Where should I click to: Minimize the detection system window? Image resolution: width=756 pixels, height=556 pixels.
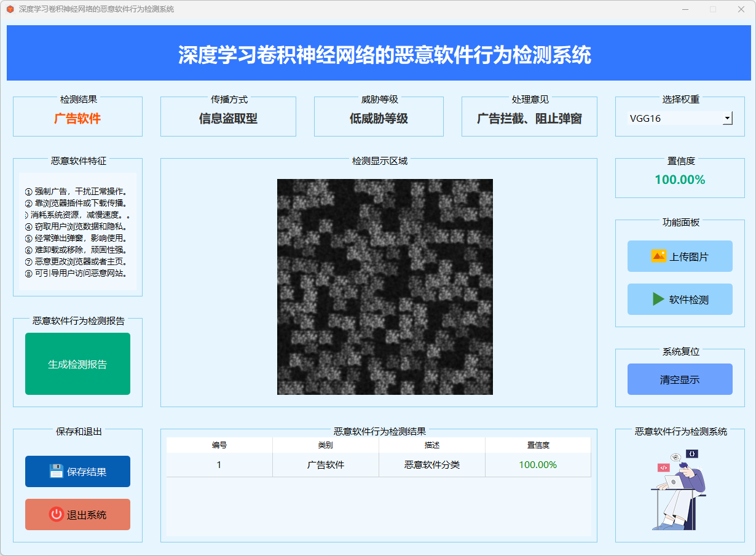point(685,9)
